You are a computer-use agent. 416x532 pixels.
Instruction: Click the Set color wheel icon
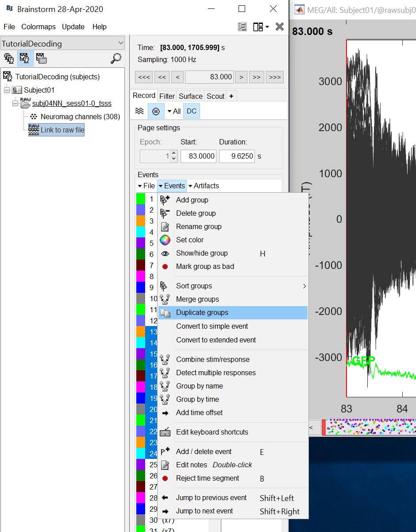pyautogui.click(x=165, y=240)
